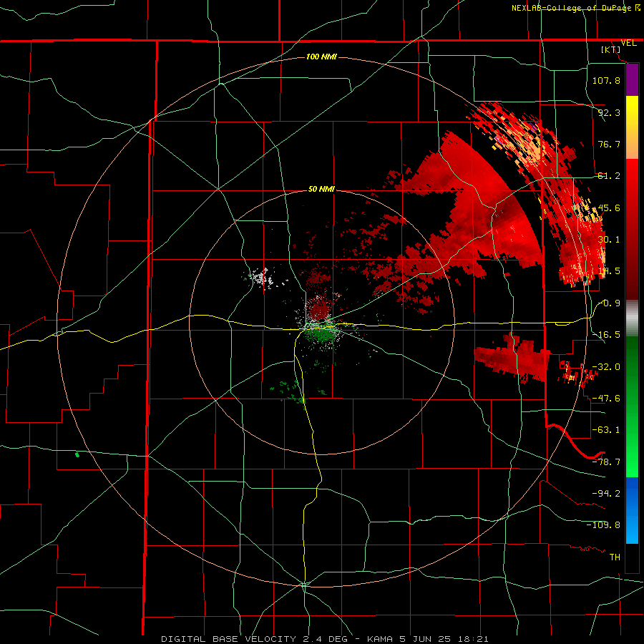Screen dimensions: 644x644
Task: Click the gray velocity patch northwest of the radar
Action: [262, 278]
